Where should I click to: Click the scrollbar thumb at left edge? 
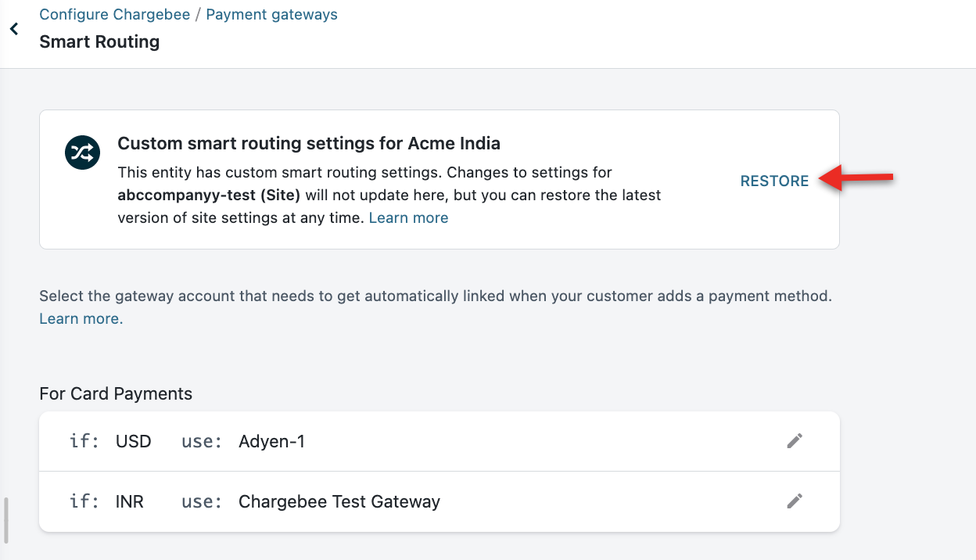[x=6, y=519]
